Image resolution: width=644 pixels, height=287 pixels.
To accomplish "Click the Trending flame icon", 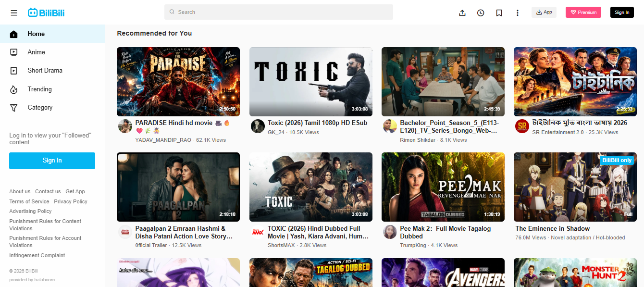I will point(14,89).
